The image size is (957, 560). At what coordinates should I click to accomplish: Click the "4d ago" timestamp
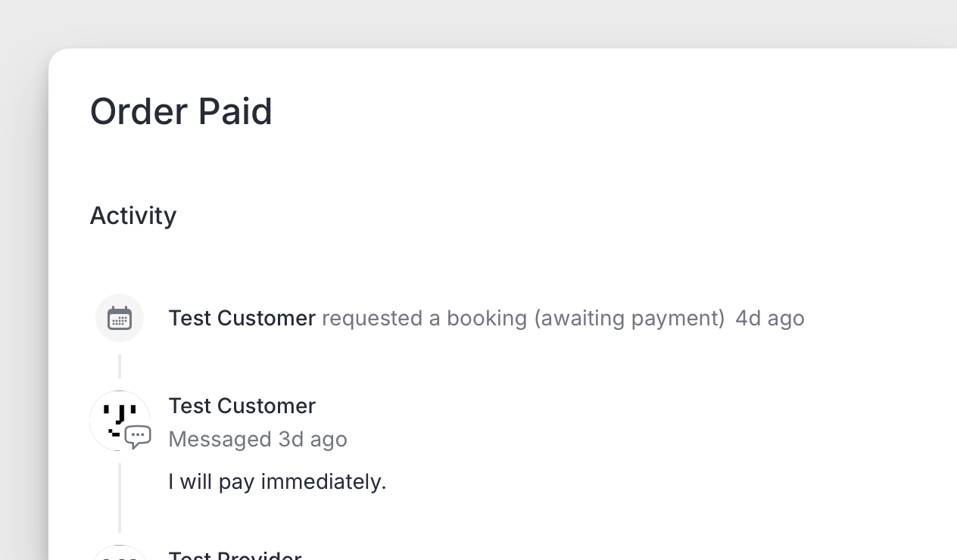[769, 318]
